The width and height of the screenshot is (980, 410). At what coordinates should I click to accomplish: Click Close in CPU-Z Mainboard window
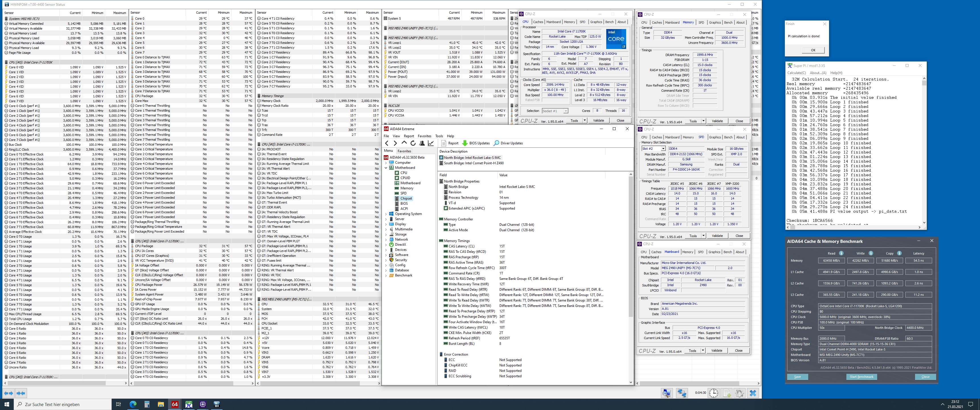[738, 351]
